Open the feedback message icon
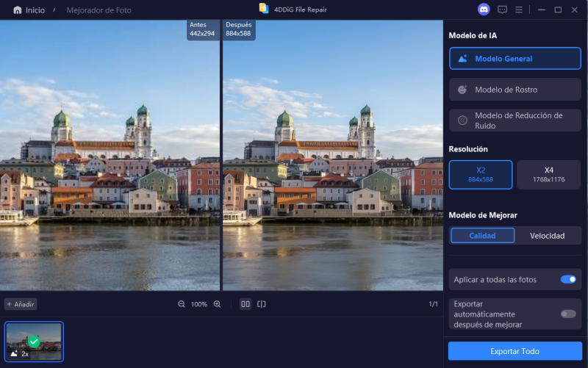 [x=503, y=10]
